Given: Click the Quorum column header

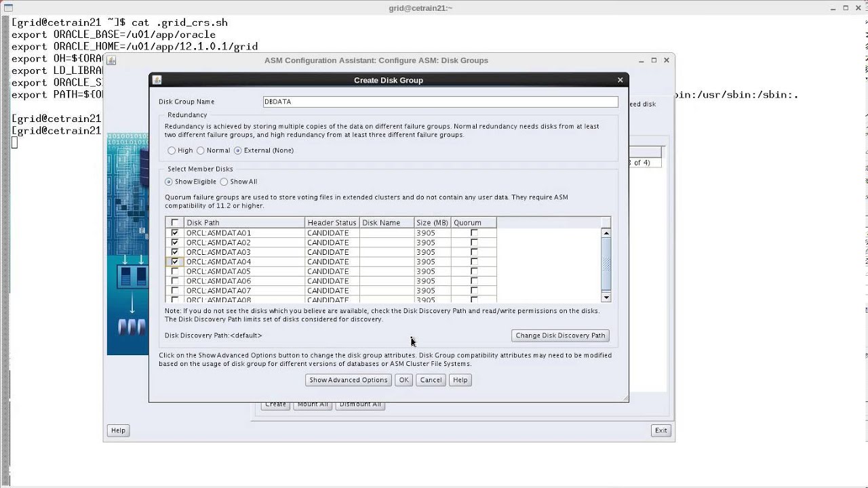Looking at the screenshot, I should (474, 222).
